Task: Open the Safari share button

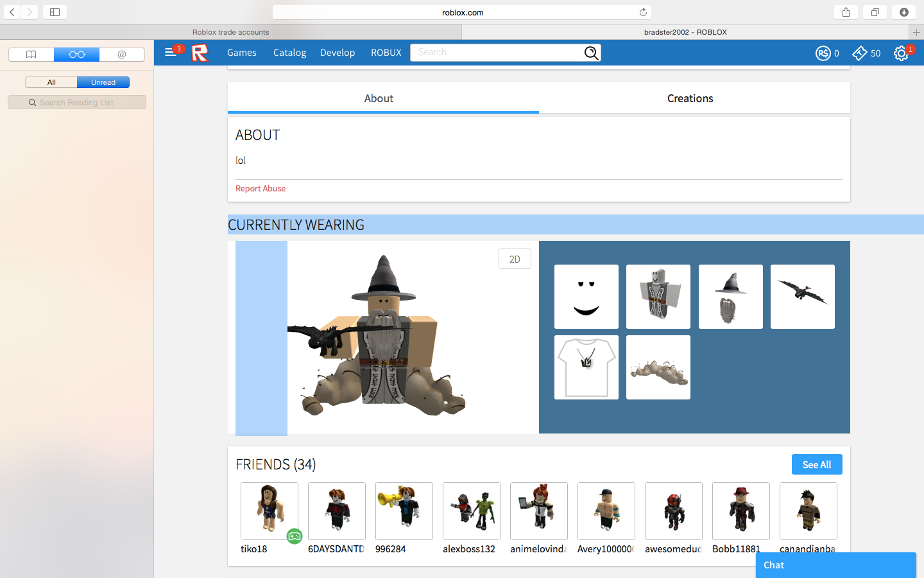Action: coord(846,12)
